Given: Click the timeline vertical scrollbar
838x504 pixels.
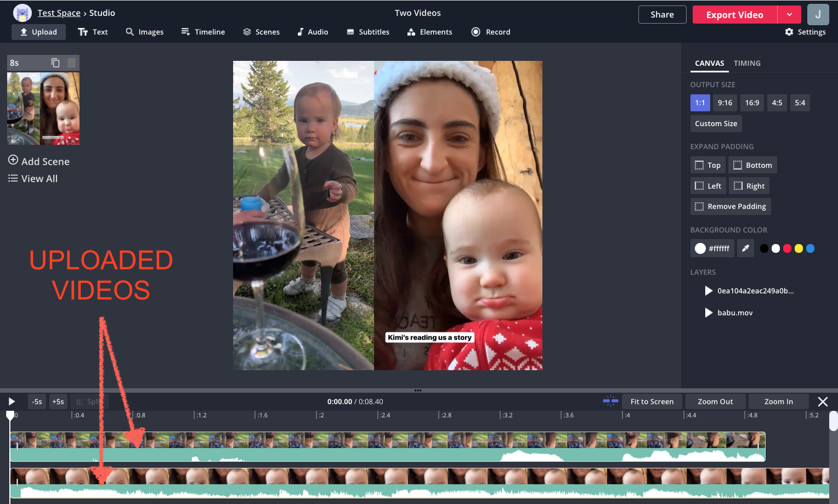Looking at the screenshot, I should point(833,421).
